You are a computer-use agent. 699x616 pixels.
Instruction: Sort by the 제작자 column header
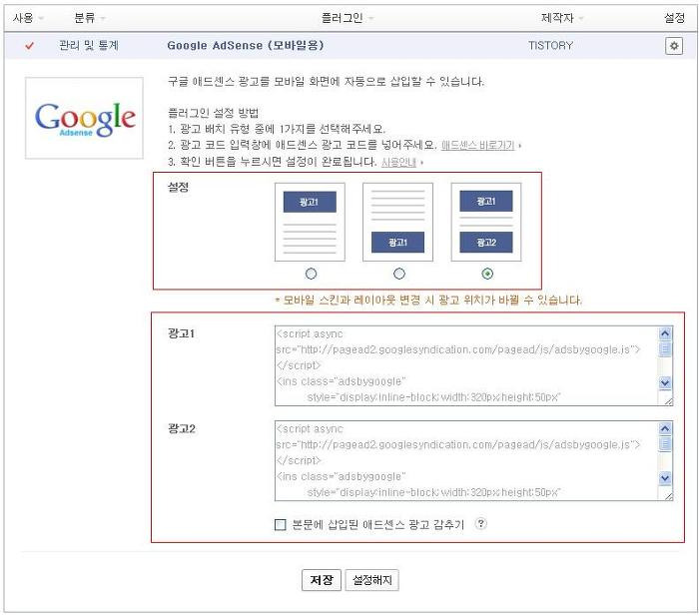tap(561, 18)
